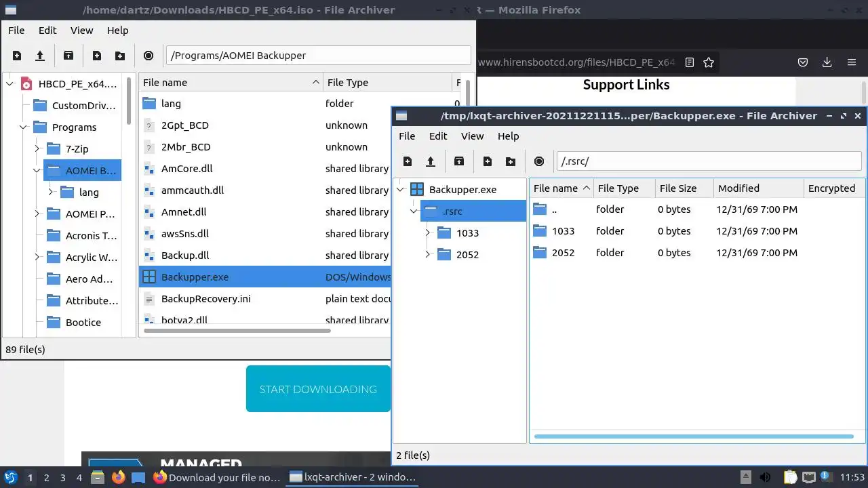Expand the 2052 tree folder
This screenshot has width=868, height=488.
(x=428, y=255)
